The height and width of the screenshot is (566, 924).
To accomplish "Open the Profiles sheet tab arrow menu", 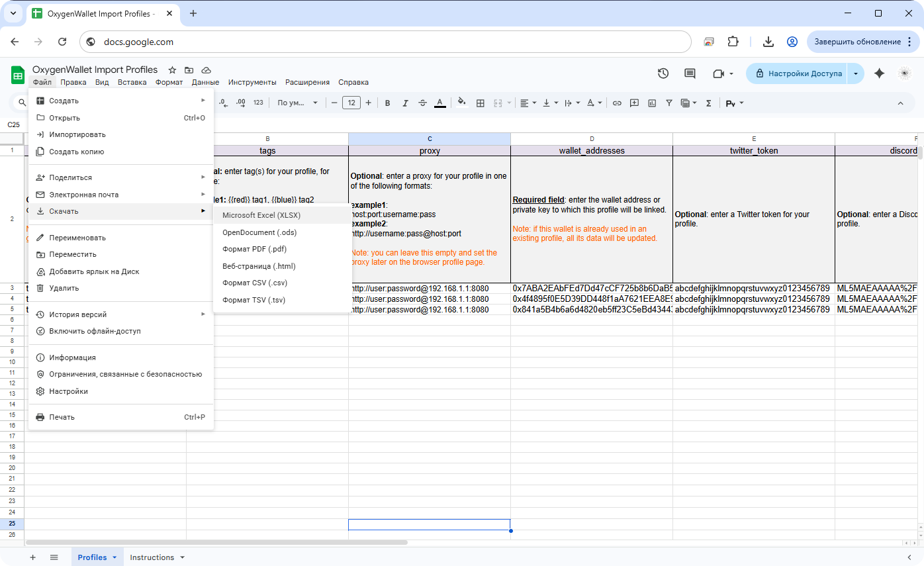I will 114,557.
